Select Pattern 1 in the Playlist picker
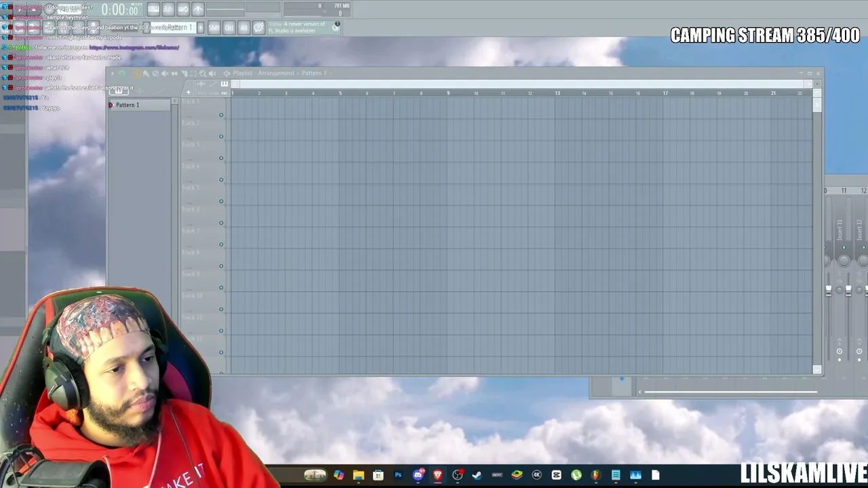Viewport: 868px width, 488px height. pos(140,105)
